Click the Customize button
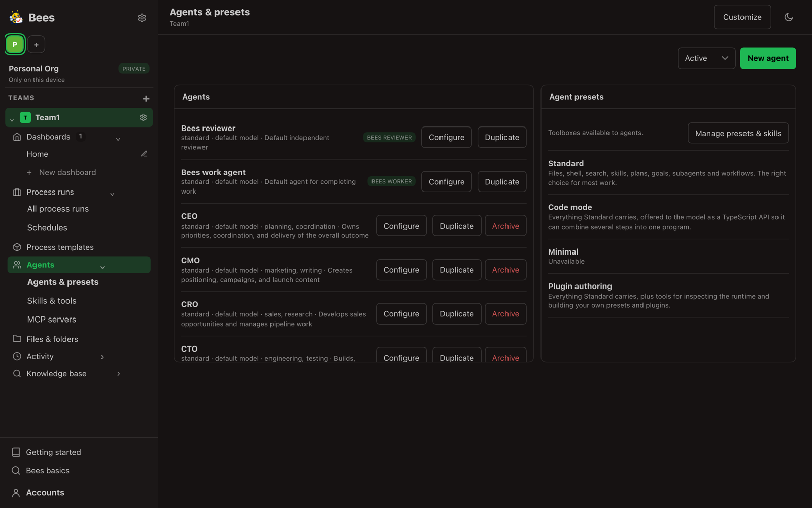This screenshot has width=812, height=508. (742, 17)
